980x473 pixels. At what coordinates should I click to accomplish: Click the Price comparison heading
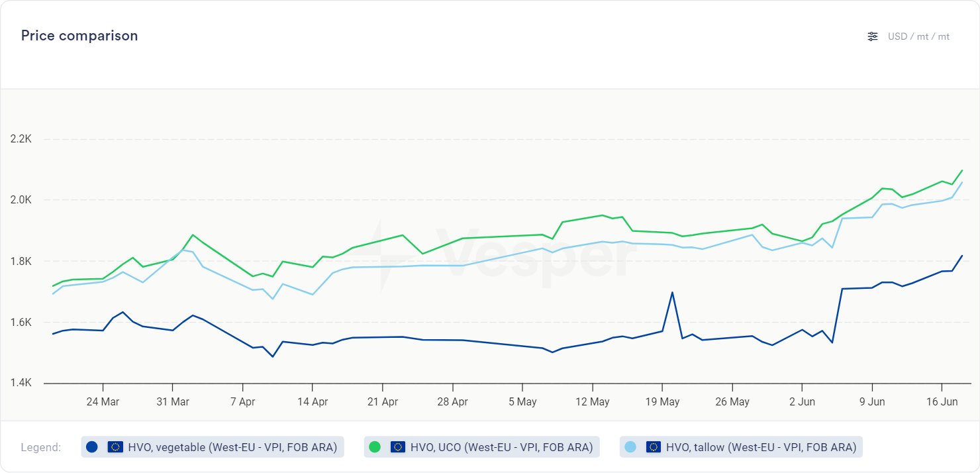click(x=79, y=36)
